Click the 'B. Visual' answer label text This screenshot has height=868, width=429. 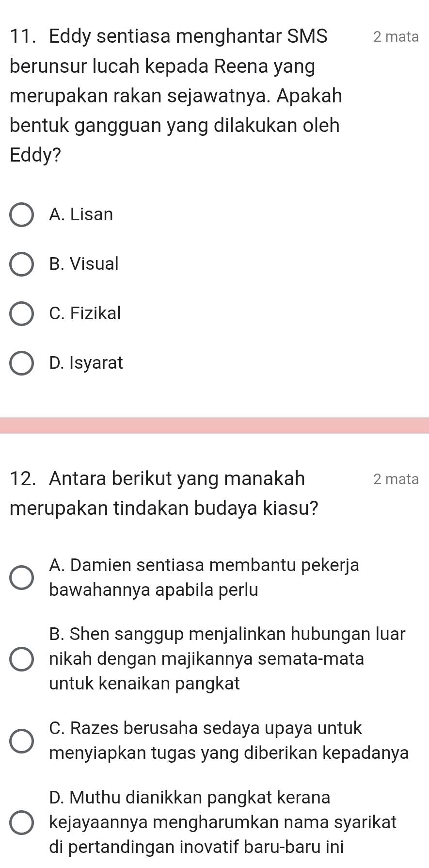pyautogui.click(x=84, y=264)
